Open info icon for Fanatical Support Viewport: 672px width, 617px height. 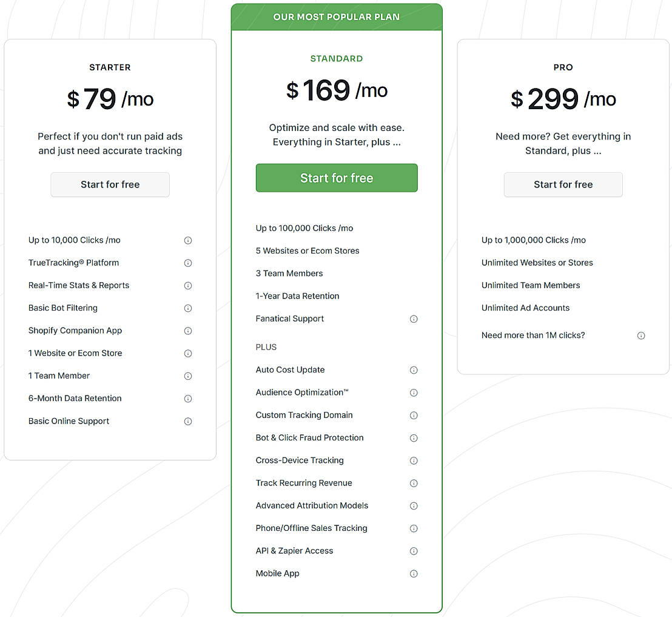[x=414, y=319]
